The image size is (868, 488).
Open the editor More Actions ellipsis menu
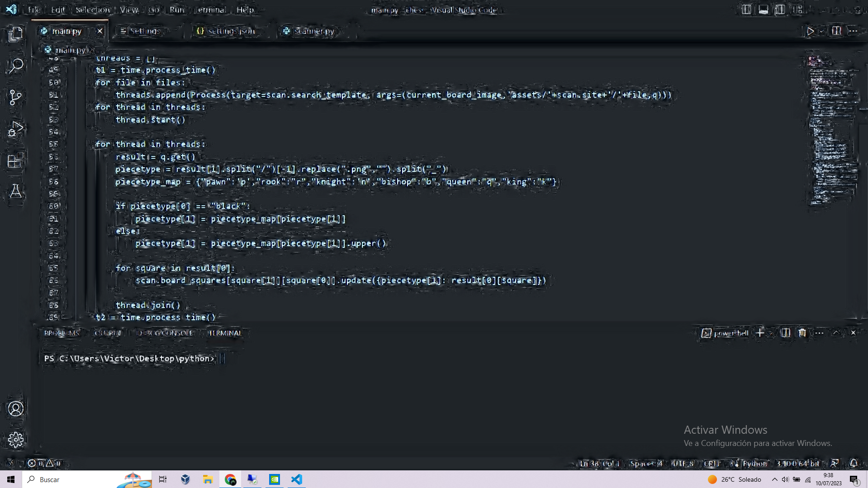pos(854,31)
